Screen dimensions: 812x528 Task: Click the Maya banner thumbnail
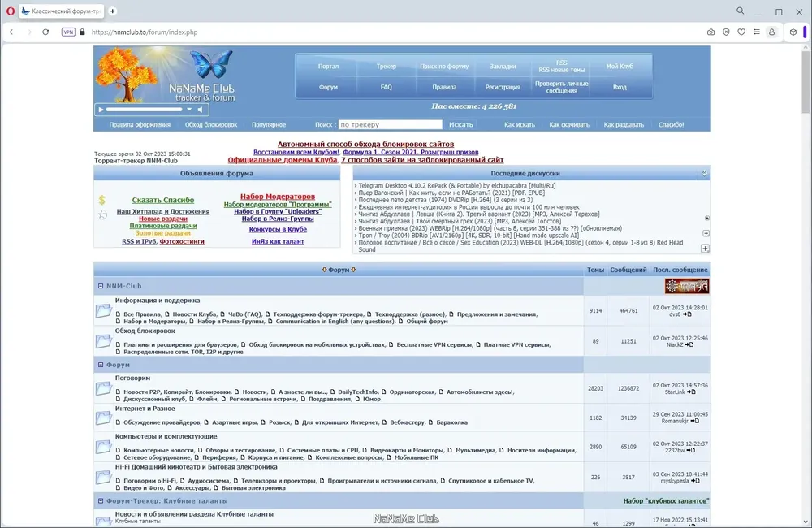click(687, 286)
